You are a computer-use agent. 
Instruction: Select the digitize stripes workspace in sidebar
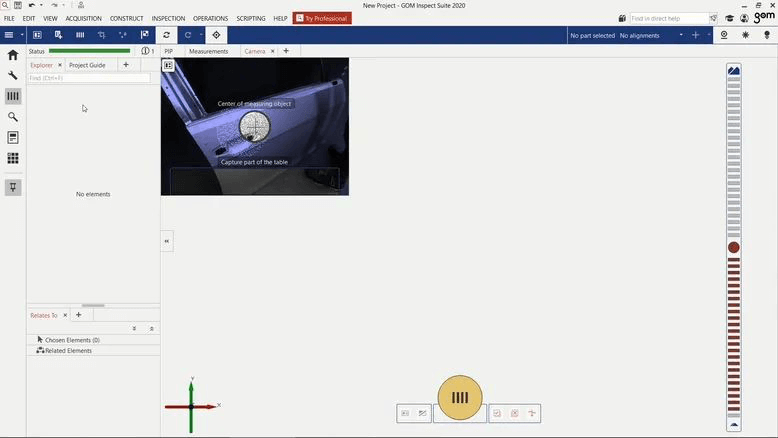click(13, 96)
